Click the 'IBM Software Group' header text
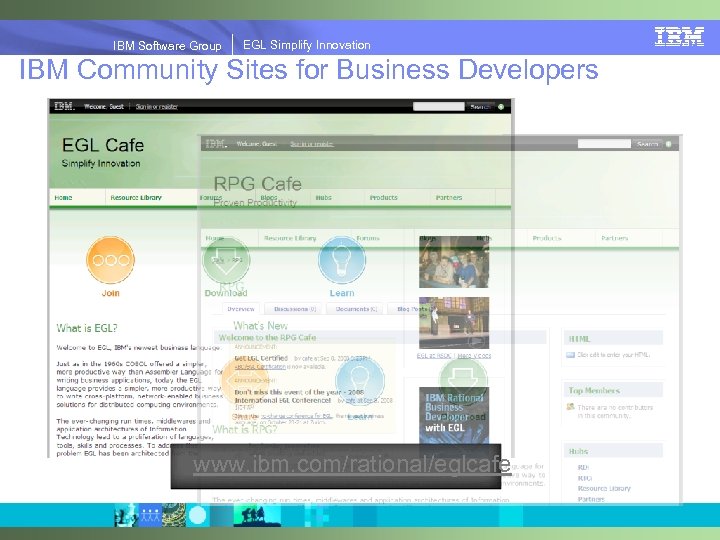Screen dimensions: 720x540 (167, 45)
